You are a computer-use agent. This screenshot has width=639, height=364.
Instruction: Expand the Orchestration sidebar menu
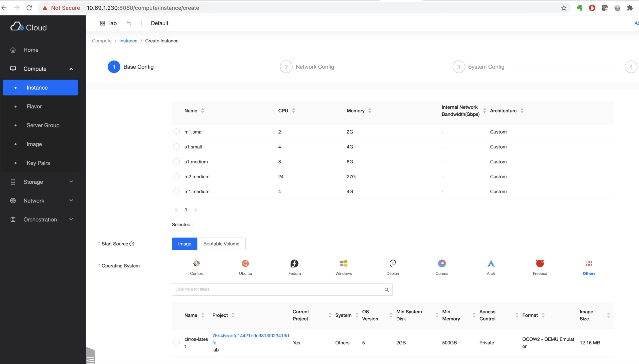tap(71, 219)
